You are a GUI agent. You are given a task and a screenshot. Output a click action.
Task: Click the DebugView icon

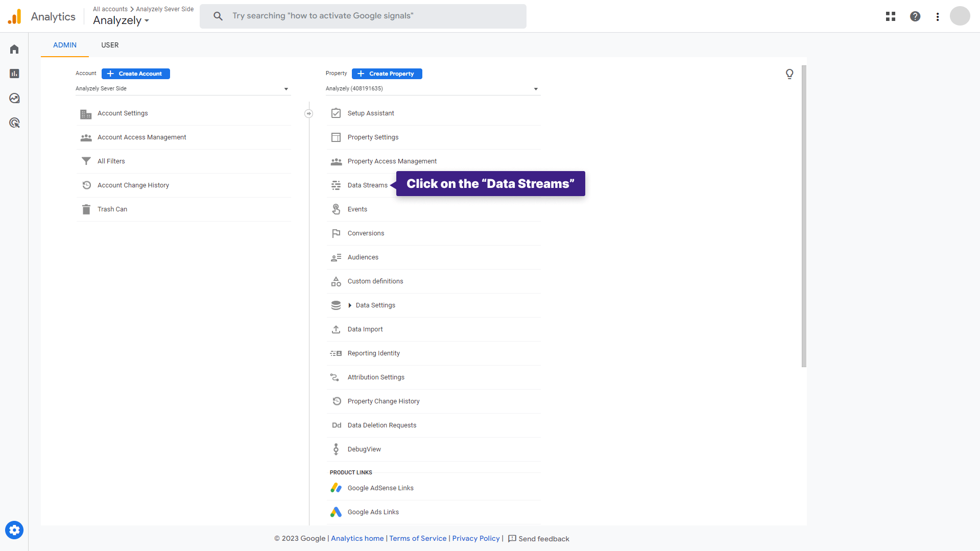(336, 449)
